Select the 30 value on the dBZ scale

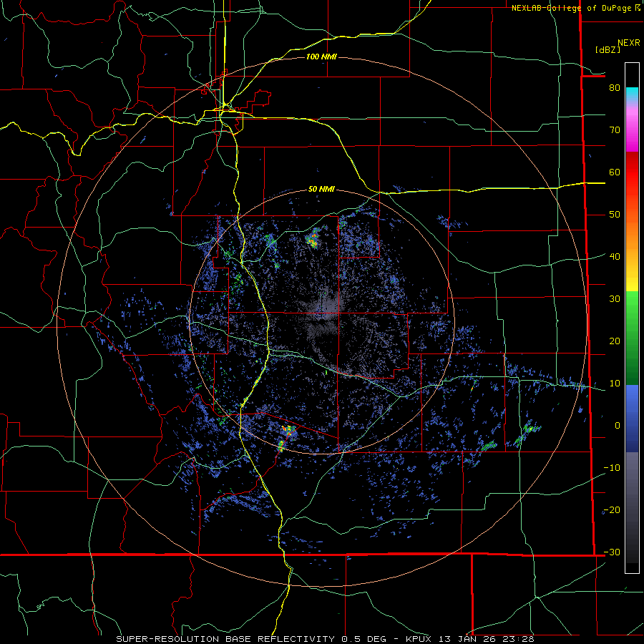615,299
